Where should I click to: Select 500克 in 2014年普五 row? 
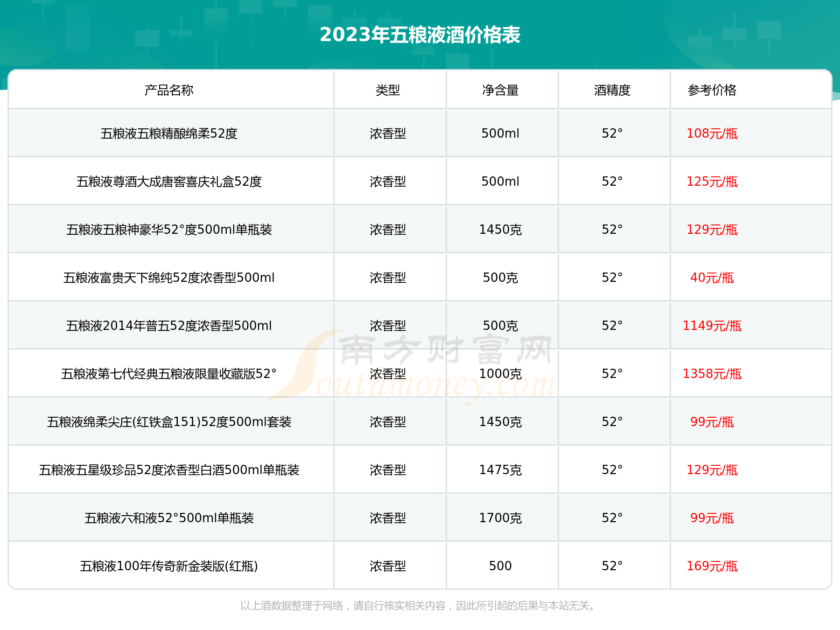pos(500,326)
